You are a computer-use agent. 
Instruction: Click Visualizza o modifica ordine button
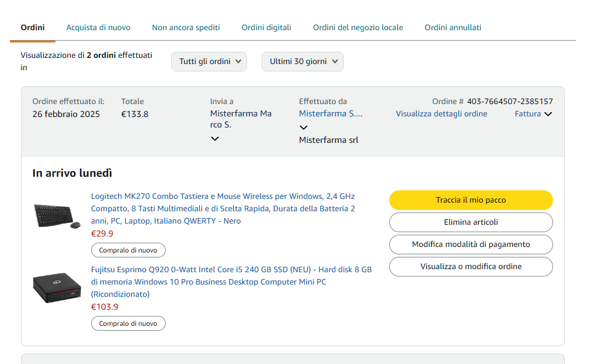point(471,267)
